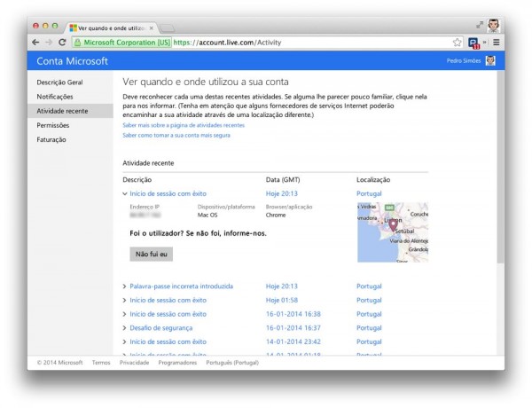Viewport: 532px width, 408px height.
Task: Open Programadores footer link
Action: click(x=177, y=363)
